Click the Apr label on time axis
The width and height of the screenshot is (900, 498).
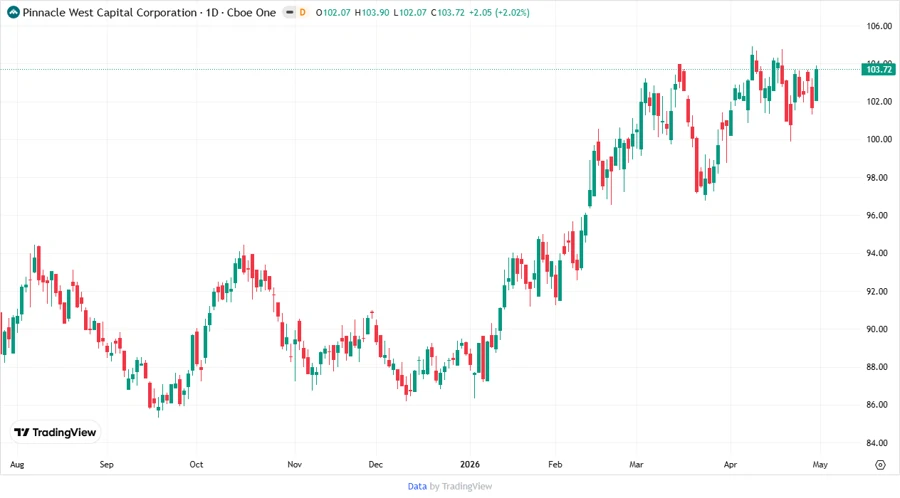[x=730, y=465]
